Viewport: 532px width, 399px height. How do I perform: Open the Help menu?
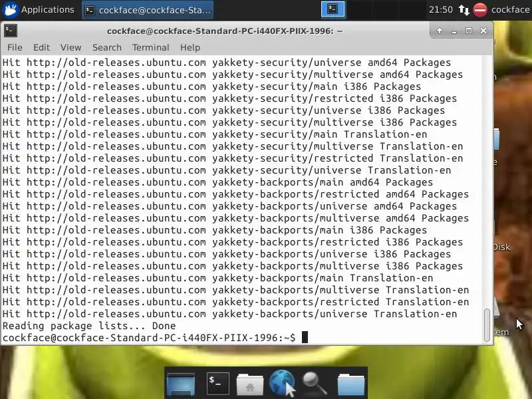pyautogui.click(x=190, y=47)
